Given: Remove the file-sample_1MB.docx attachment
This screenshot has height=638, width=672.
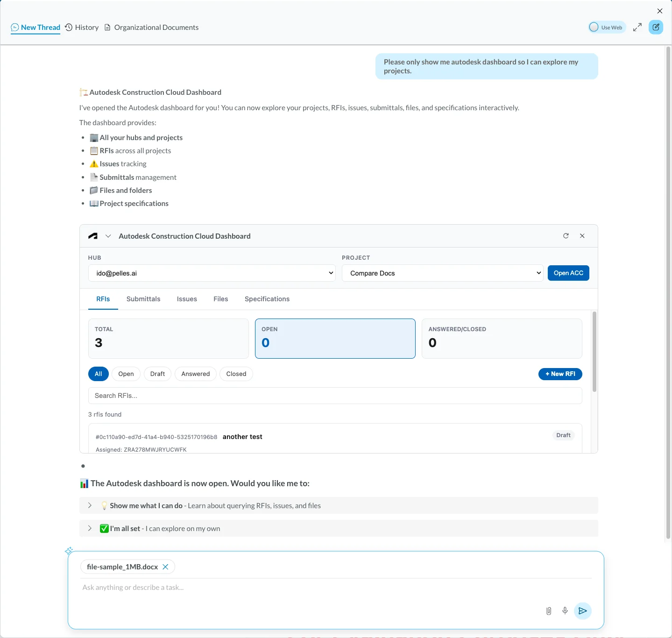Looking at the screenshot, I should tap(165, 567).
